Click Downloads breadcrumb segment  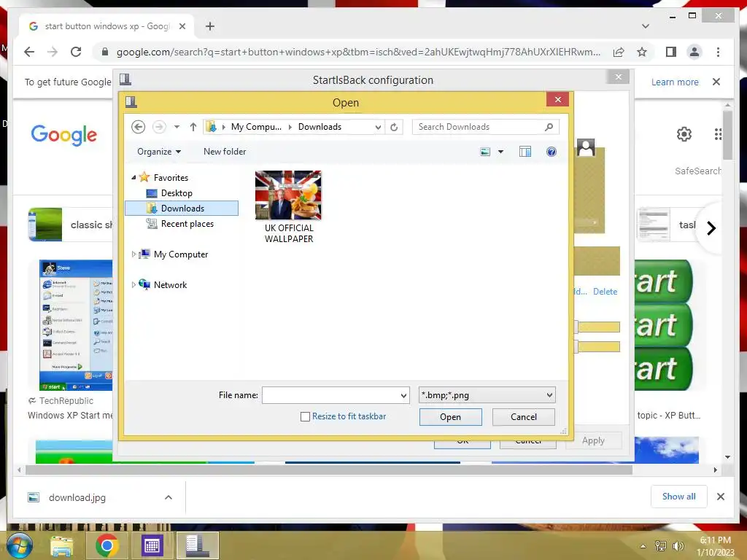tap(320, 127)
